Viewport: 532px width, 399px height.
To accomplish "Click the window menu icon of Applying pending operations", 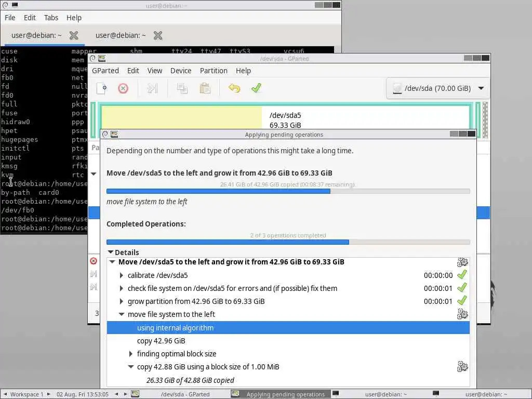I will pos(105,135).
